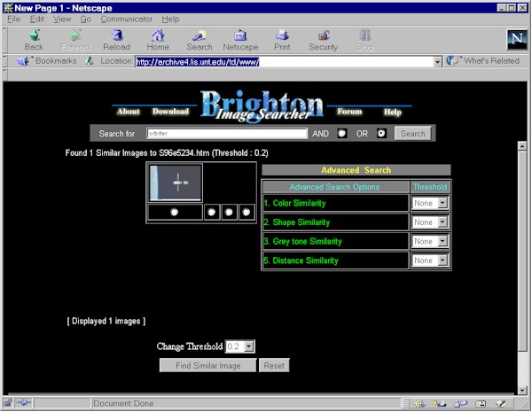
Task: Open the Location URL history dropdown
Action: click(437, 62)
